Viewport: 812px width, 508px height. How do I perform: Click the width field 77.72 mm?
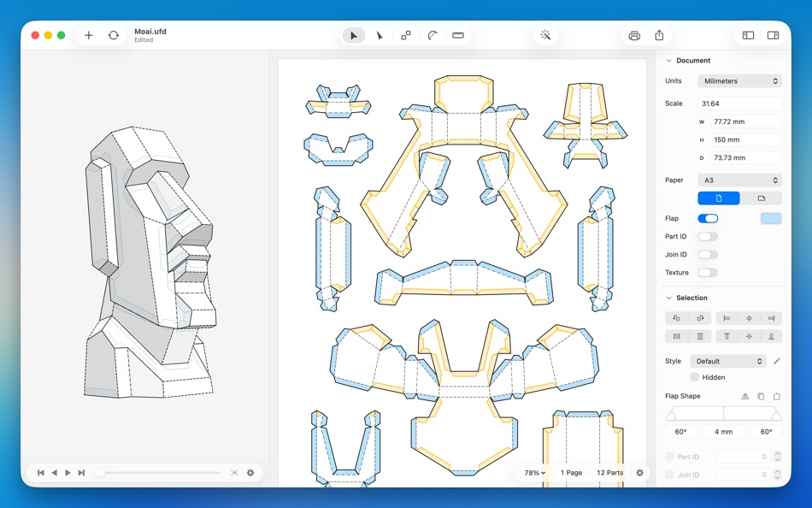coord(746,121)
